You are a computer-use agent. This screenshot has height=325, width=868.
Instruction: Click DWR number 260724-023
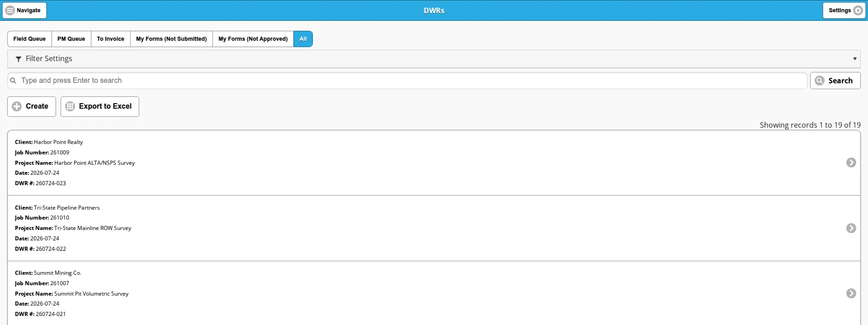click(x=51, y=183)
